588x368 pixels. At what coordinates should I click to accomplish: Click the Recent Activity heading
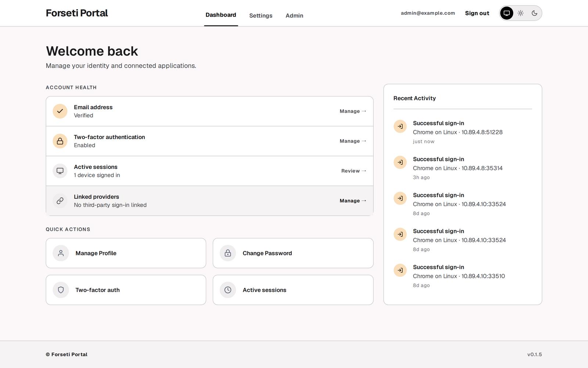coord(415,98)
